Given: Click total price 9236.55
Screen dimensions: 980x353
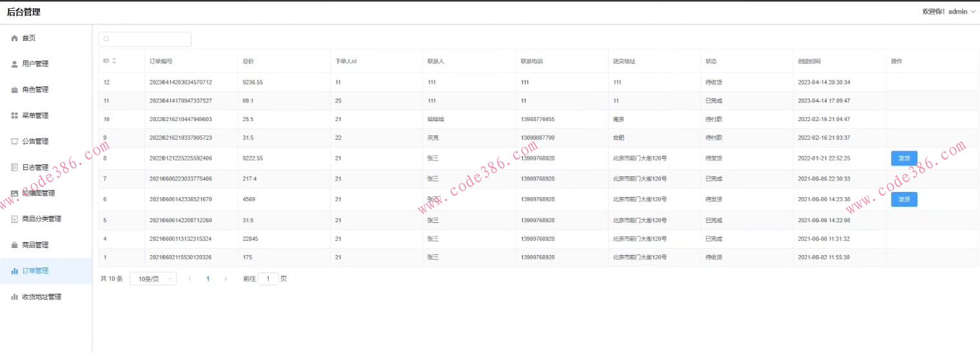Looking at the screenshot, I should (x=253, y=82).
